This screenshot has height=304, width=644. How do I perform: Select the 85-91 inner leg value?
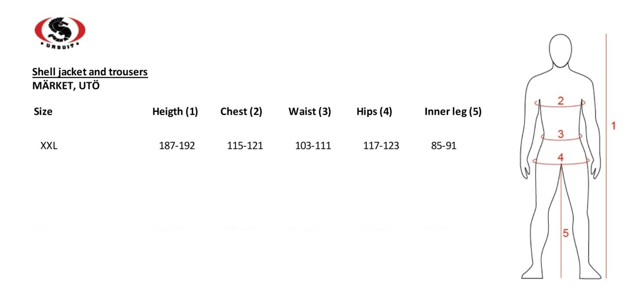click(x=444, y=146)
